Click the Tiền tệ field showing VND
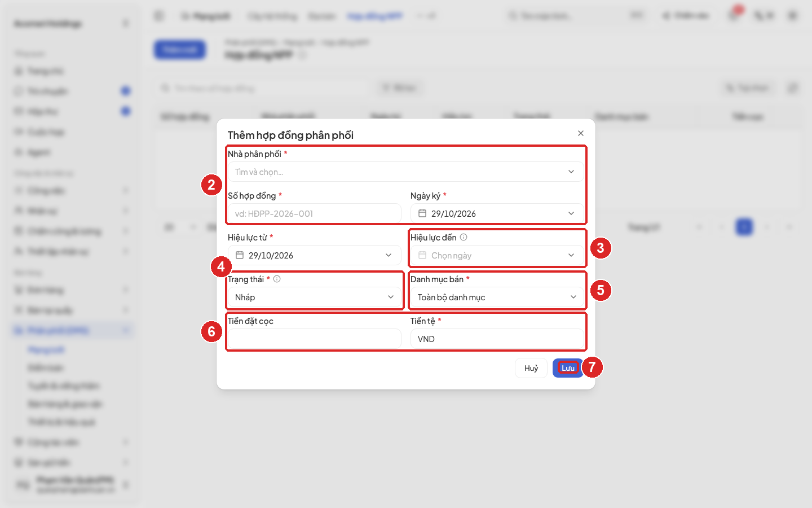 click(x=497, y=339)
